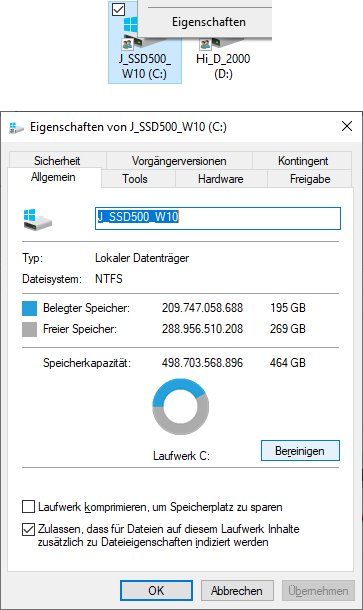Click the blue Belegter Speicher color square
This screenshot has height=610, width=363.
tap(30, 308)
